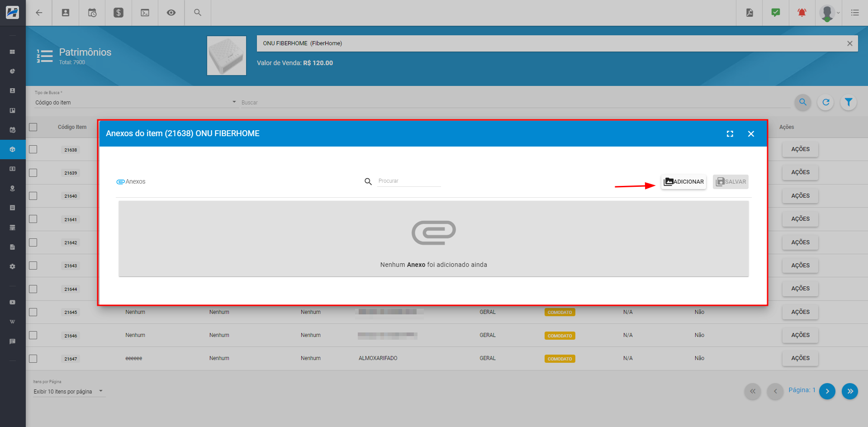Screen dimensions: 868x427
Task: Open the money bill icon in sidebar
Action: point(13,169)
